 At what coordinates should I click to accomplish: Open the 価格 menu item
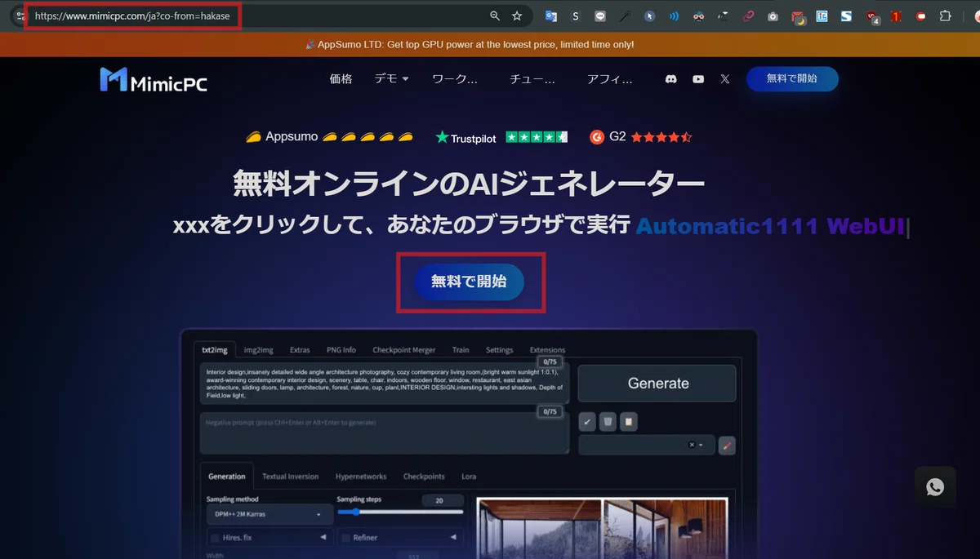tap(341, 79)
